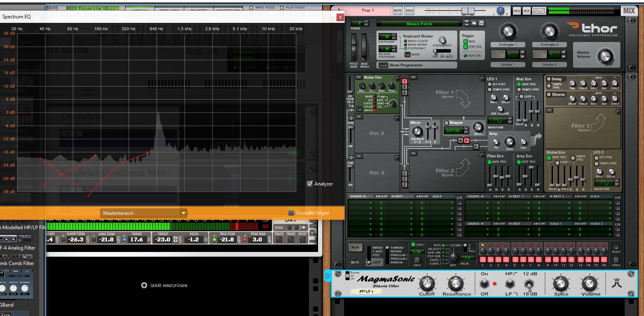Save patch with the floppy disk icon
Viewport: 644px width, 316px height.
(x=481, y=23)
